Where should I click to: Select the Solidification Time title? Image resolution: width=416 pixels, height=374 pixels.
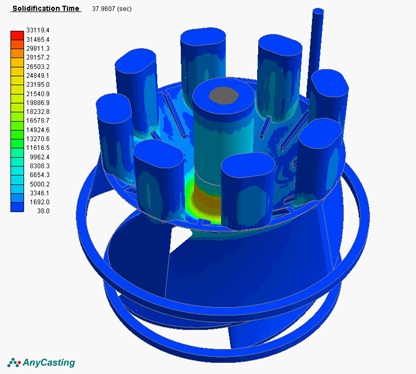click(46, 9)
